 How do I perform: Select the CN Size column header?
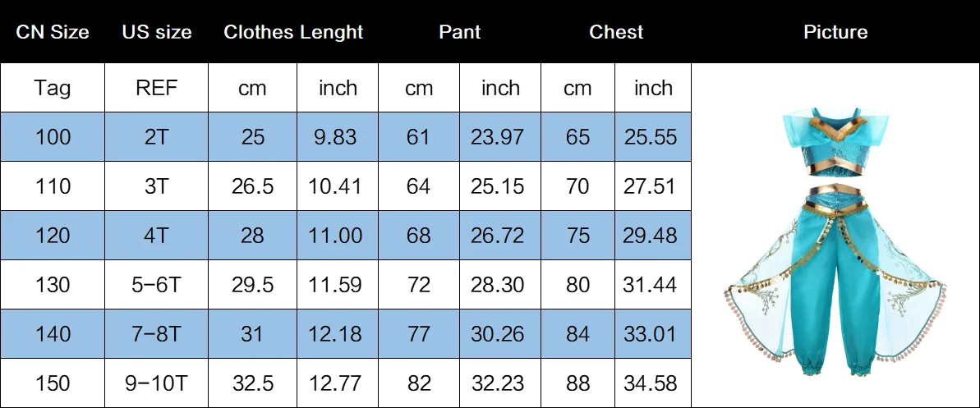tap(53, 32)
